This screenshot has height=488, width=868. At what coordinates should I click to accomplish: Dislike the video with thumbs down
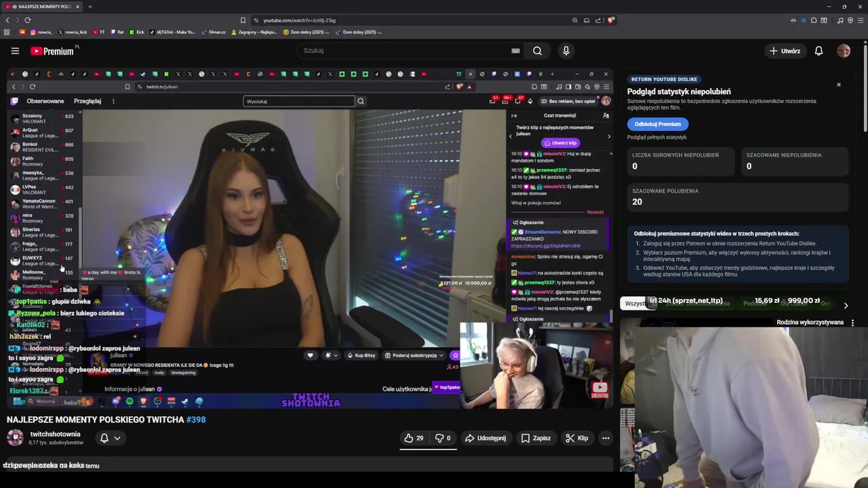click(443, 438)
